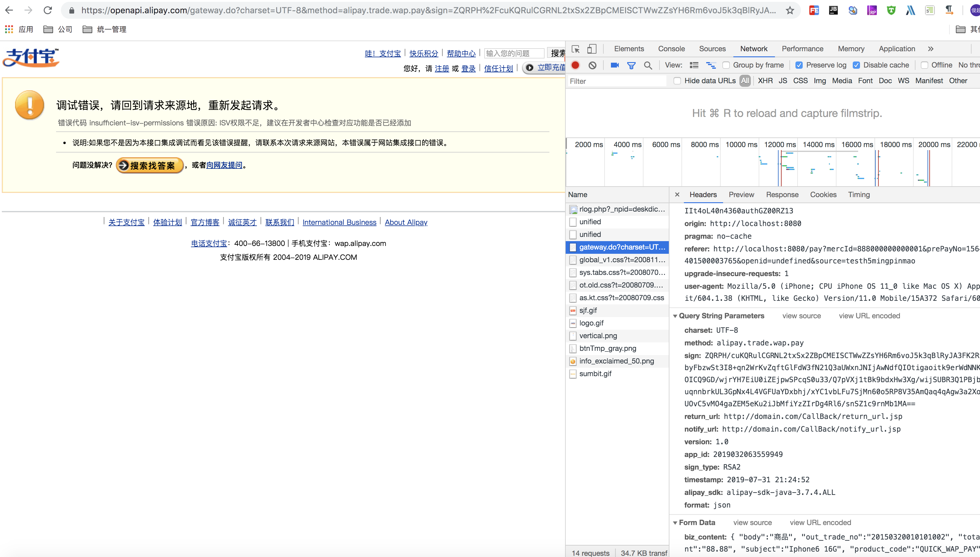Click the JetBrains extension icon
Viewport: 980px width, 557px height.
(x=833, y=10)
